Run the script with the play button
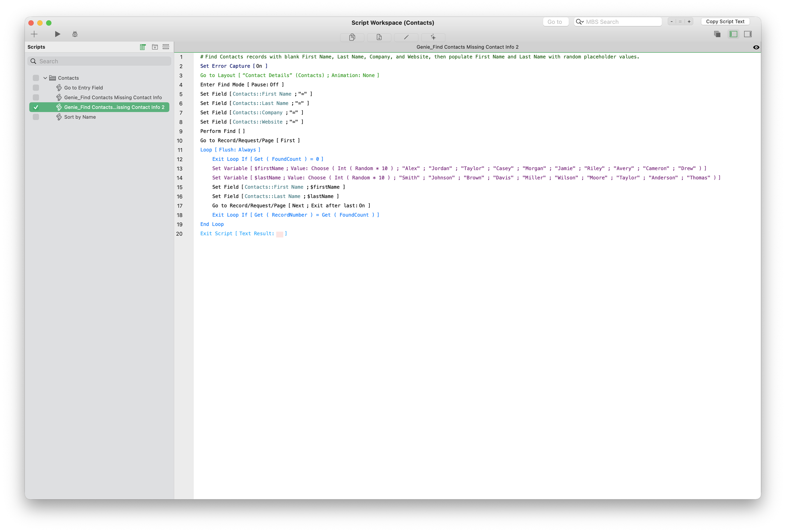The width and height of the screenshot is (786, 532). [x=58, y=34]
